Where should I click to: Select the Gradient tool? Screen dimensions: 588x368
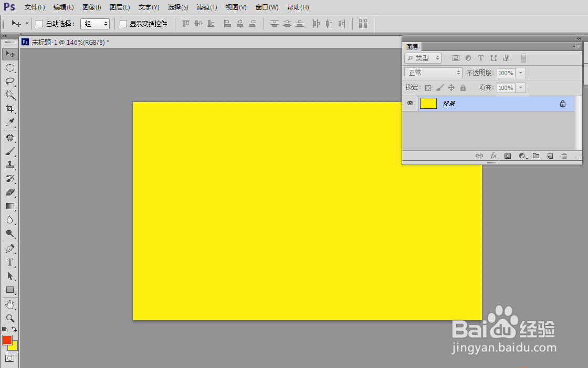click(x=10, y=206)
